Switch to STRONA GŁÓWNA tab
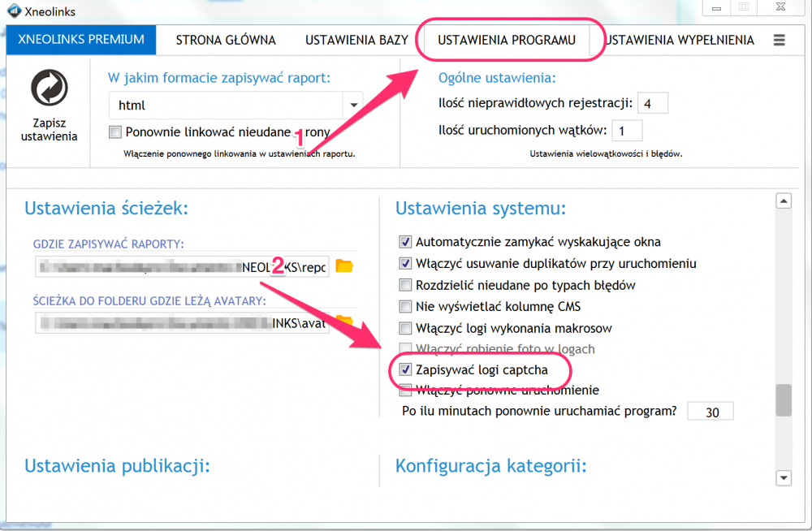The height and width of the screenshot is (531, 812). [x=226, y=41]
